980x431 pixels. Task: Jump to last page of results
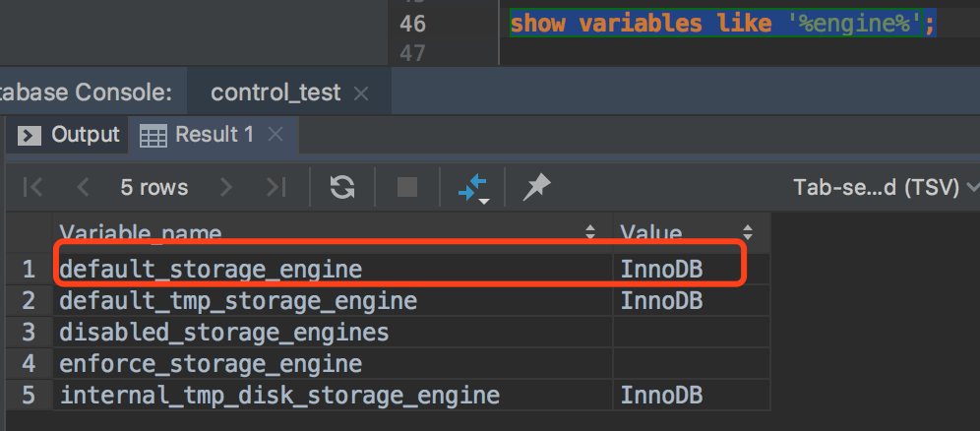[x=276, y=187]
